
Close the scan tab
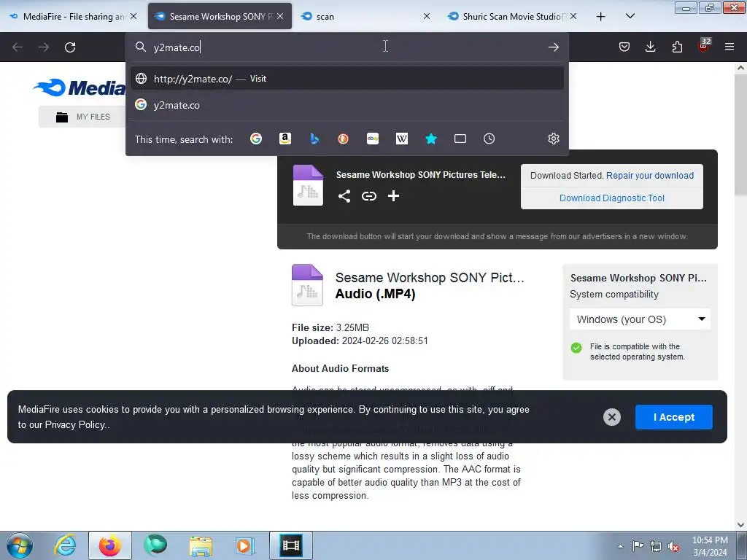[x=426, y=16]
